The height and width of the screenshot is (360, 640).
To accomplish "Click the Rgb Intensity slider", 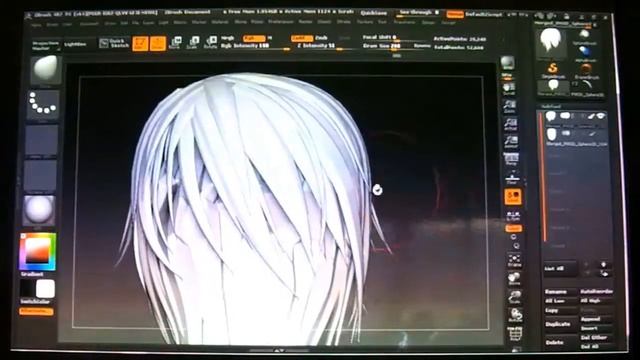I will point(255,47).
